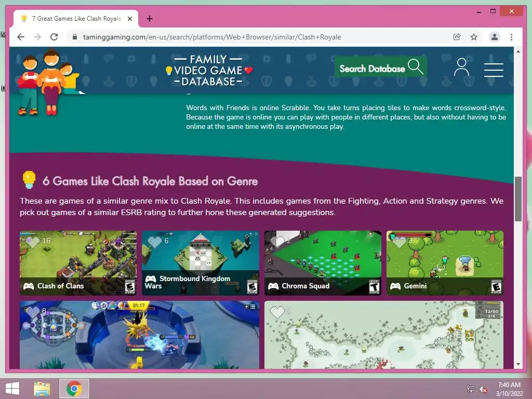Go back using the browser back arrow
The image size is (532, 399).
pyautogui.click(x=21, y=37)
